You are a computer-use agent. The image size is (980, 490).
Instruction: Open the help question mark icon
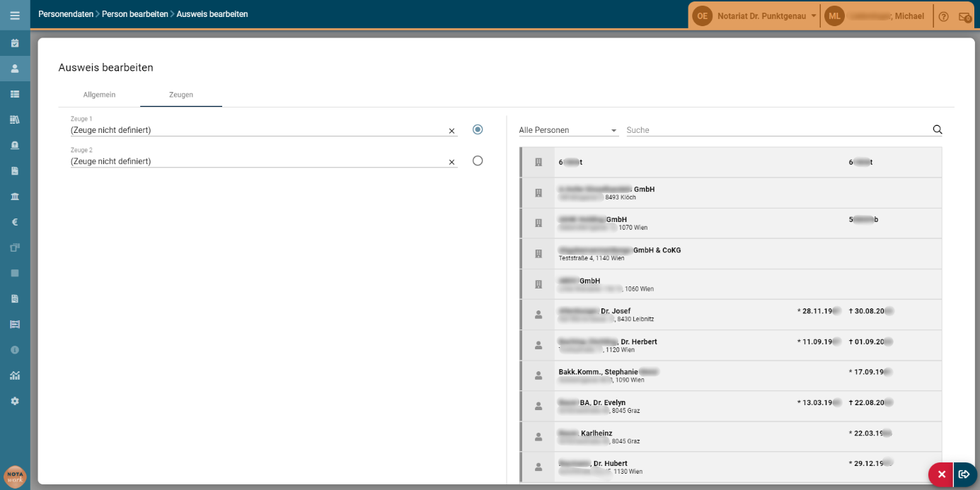[x=943, y=16]
